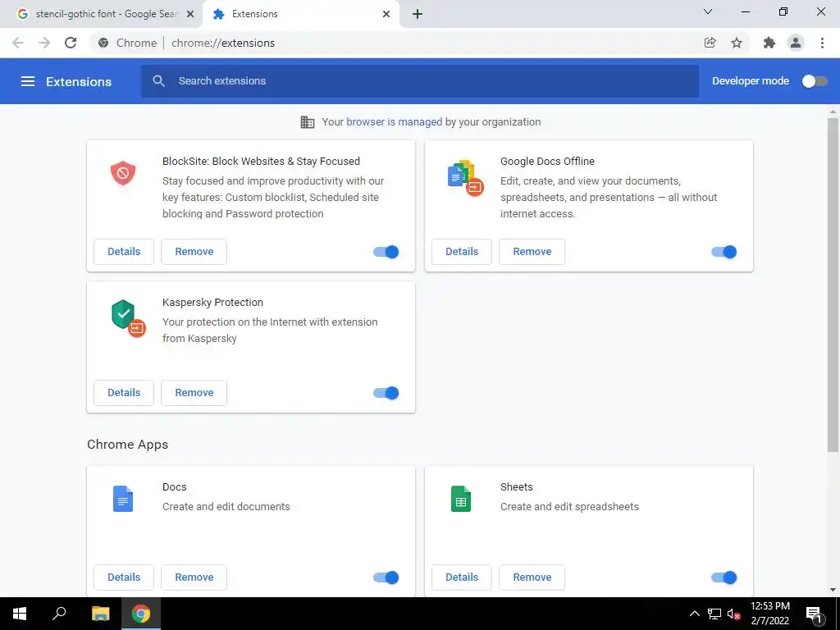The height and width of the screenshot is (630, 840).
Task: Disable the Sheets app toggle
Action: tap(724, 577)
